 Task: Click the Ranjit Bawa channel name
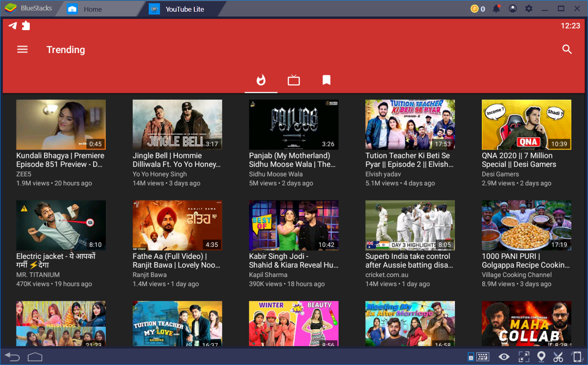click(x=150, y=275)
